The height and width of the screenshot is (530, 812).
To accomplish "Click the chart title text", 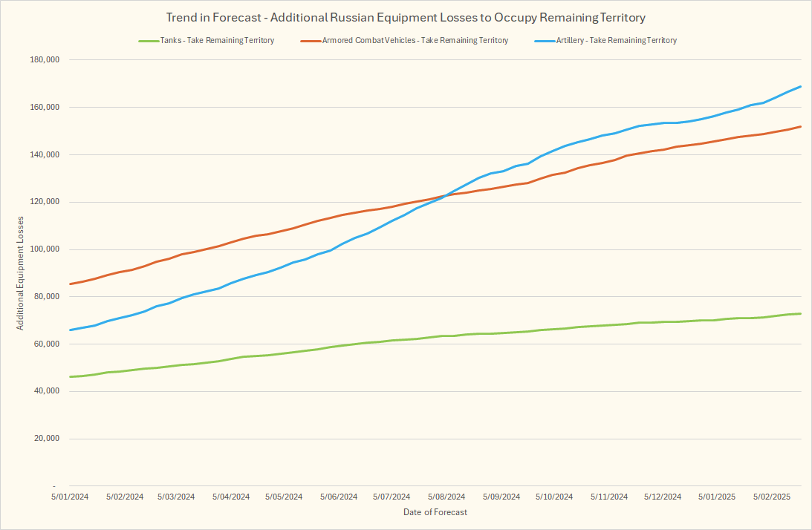I will [406, 17].
